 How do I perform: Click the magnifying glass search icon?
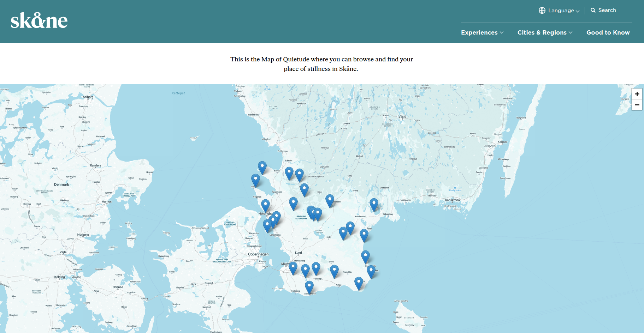click(593, 10)
